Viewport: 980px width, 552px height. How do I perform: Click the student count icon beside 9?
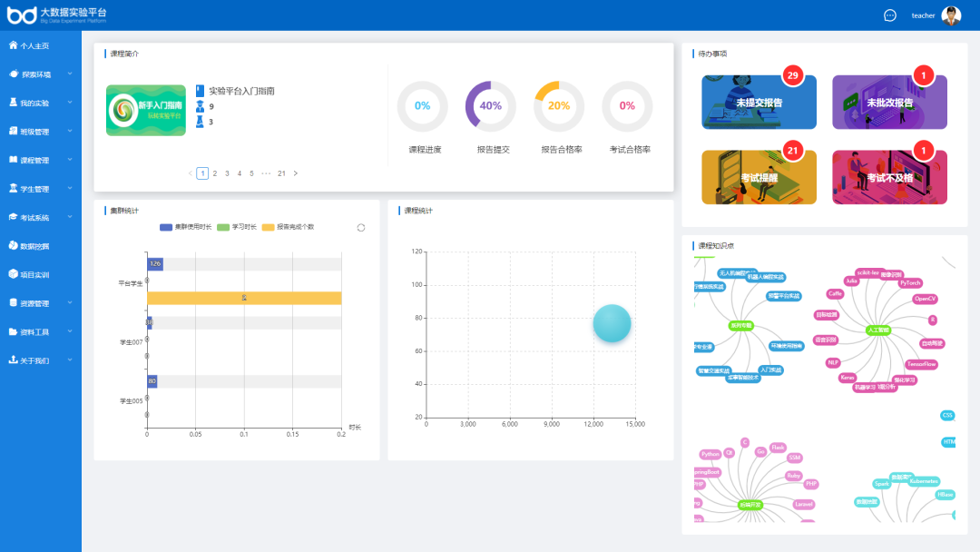(x=200, y=106)
